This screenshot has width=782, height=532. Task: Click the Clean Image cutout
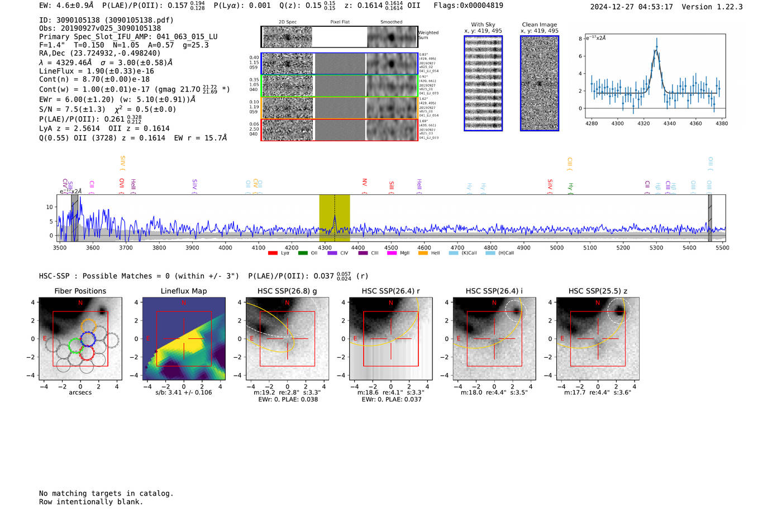(540, 83)
